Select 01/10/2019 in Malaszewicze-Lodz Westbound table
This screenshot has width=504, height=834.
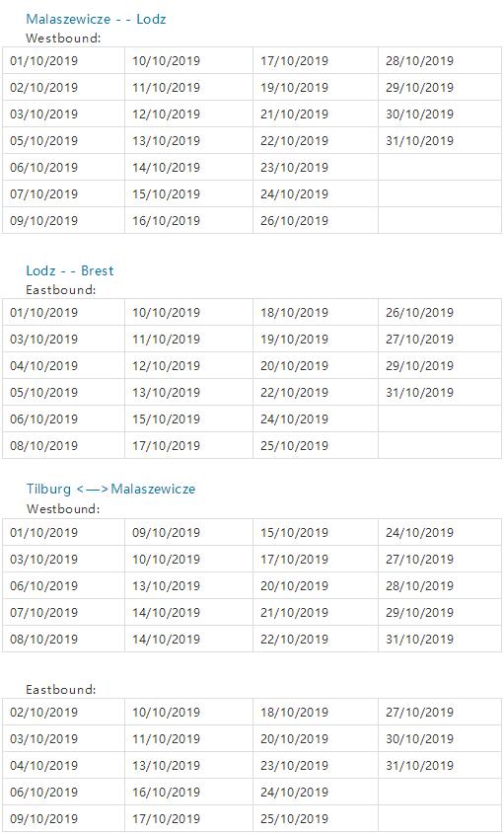click(43, 60)
